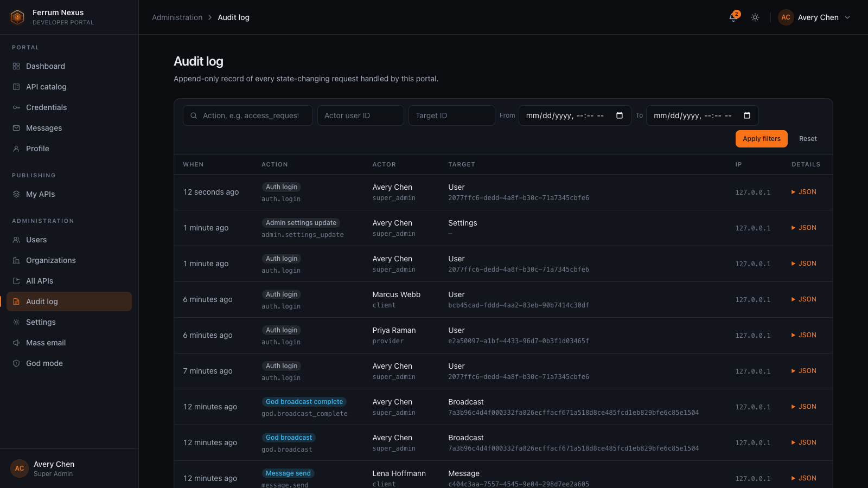Click Apply filters button
The image size is (868, 488).
[x=761, y=139]
